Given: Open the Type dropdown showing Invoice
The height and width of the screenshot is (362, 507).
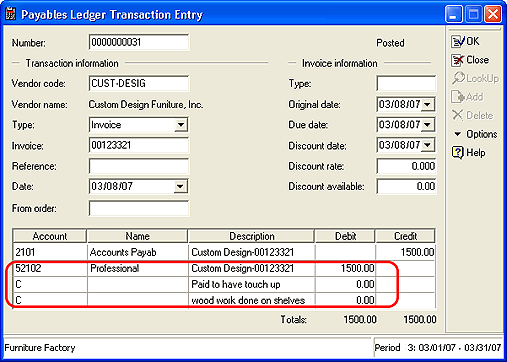Looking at the screenshot, I should (180, 125).
